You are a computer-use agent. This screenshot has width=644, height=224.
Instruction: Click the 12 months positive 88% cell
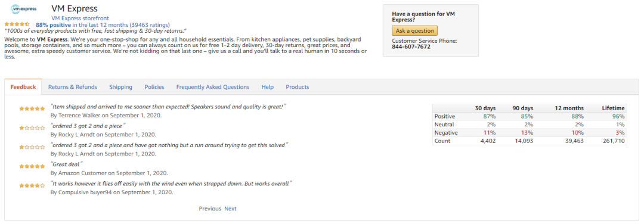[x=578, y=117]
